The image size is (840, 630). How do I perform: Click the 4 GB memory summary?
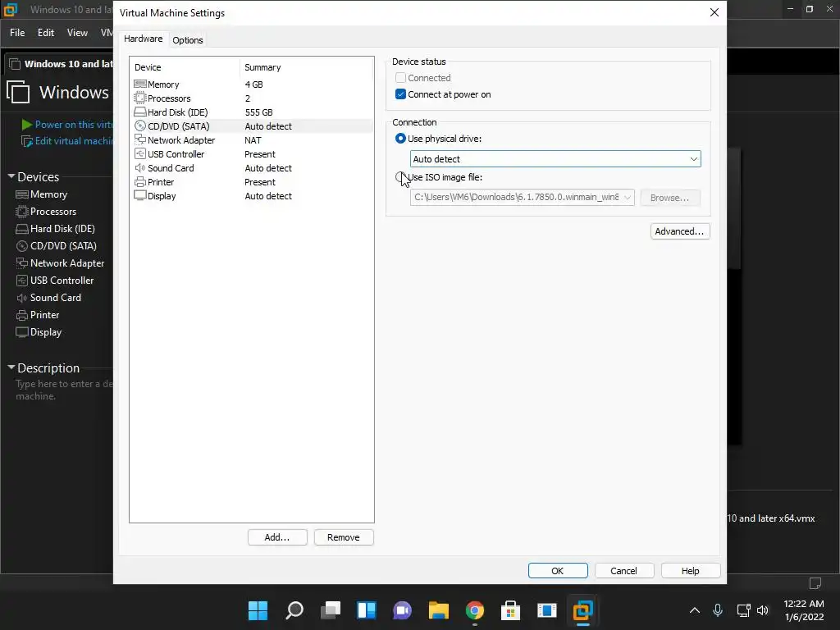[254, 84]
